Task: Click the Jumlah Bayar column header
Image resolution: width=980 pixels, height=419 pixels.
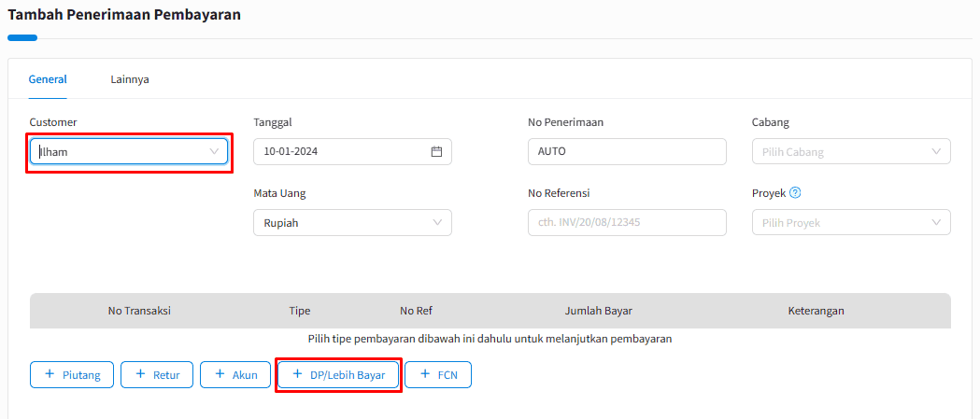Action: pyautogui.click(x=603, y=311)
